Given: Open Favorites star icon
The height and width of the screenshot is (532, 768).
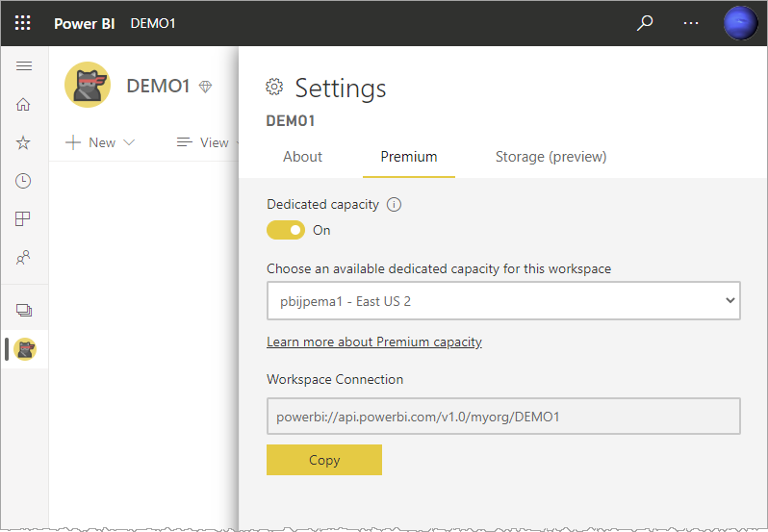Looking at the screenshot, I should 23,142.
